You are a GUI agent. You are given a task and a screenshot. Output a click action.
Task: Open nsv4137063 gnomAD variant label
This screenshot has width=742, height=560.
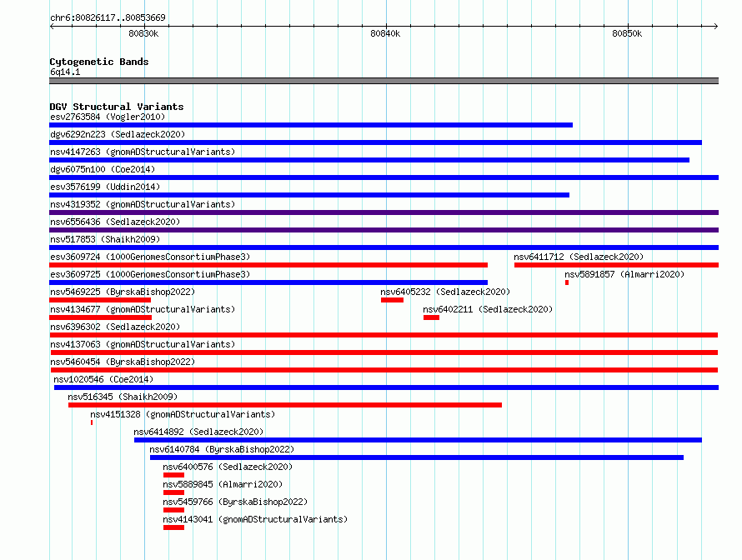(x=143, y=344)
